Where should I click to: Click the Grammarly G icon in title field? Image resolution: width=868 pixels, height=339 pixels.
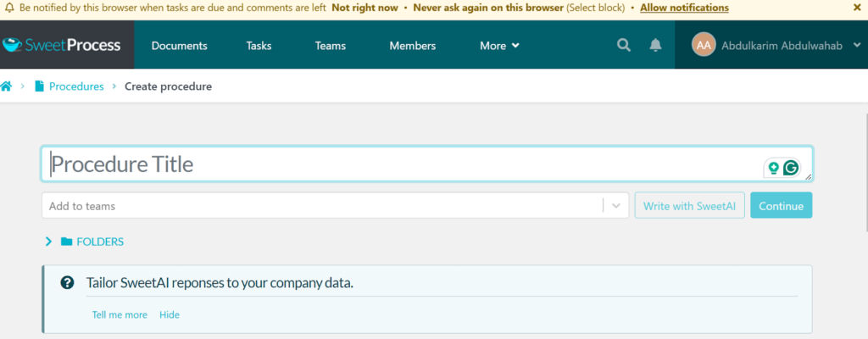793,167
